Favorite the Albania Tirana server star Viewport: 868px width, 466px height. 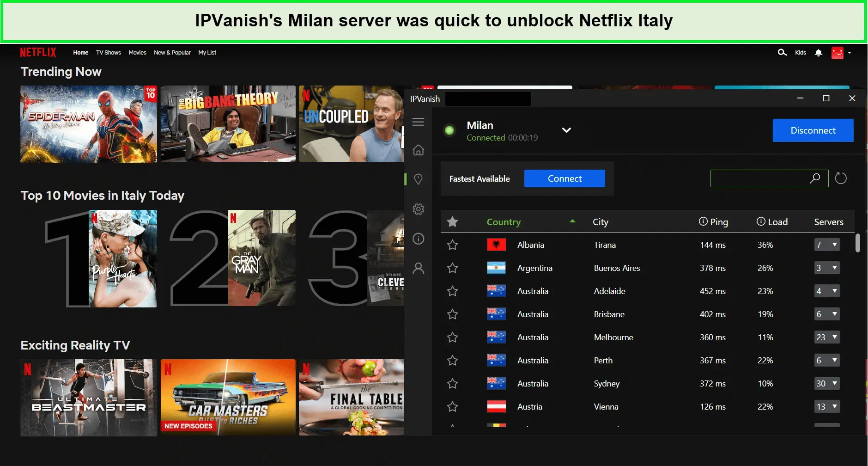pyautogui.click(x=453, y=245)
